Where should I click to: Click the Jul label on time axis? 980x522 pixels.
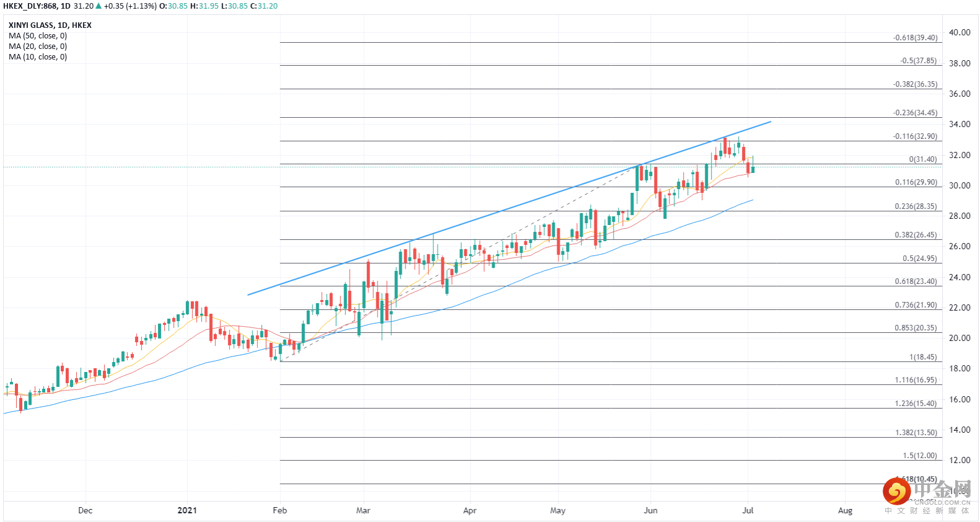[748, 511]
